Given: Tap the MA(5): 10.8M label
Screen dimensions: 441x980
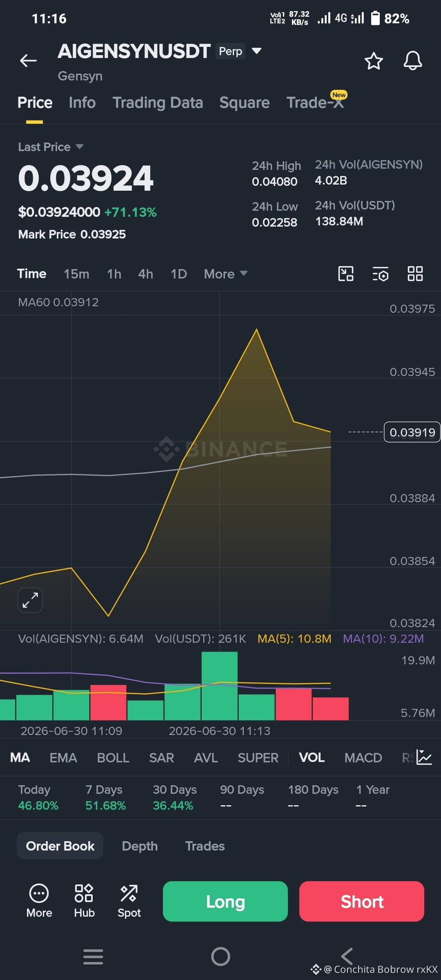Looking at the screenshot, I should (294, 639).
